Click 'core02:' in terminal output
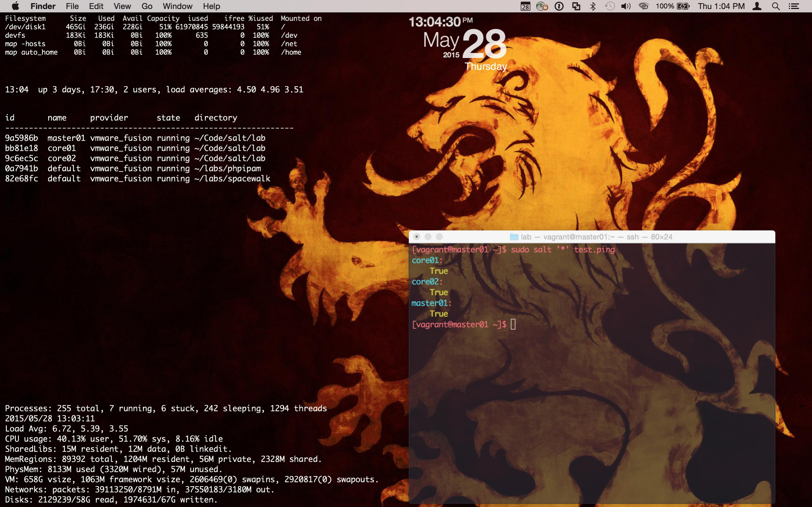The height and width of the screenshot is (507, 812). click(427, 282)
